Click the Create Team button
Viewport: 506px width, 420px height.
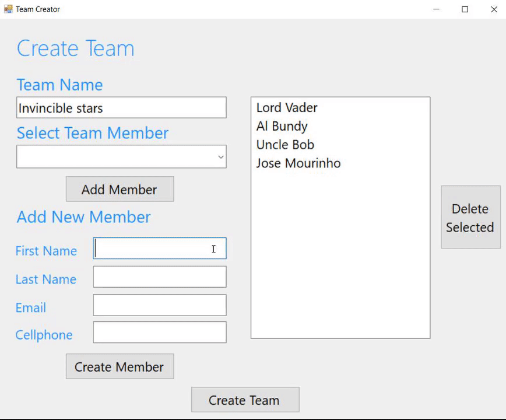point(245,400)
